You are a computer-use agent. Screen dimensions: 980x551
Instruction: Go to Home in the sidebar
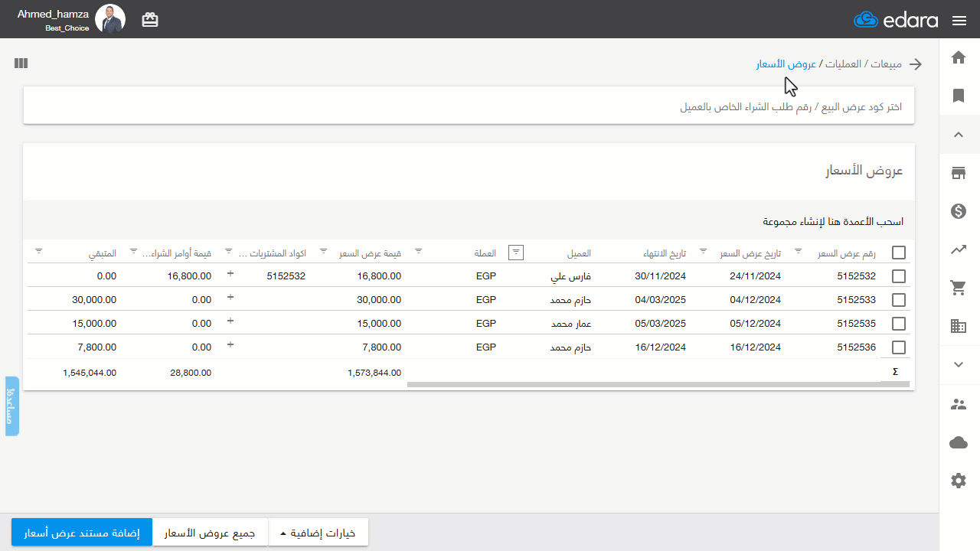click(x=959, y=57)
